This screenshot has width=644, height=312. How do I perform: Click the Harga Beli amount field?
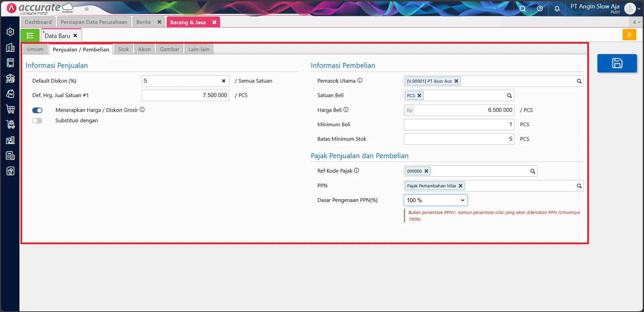click(x=464, y=110)
